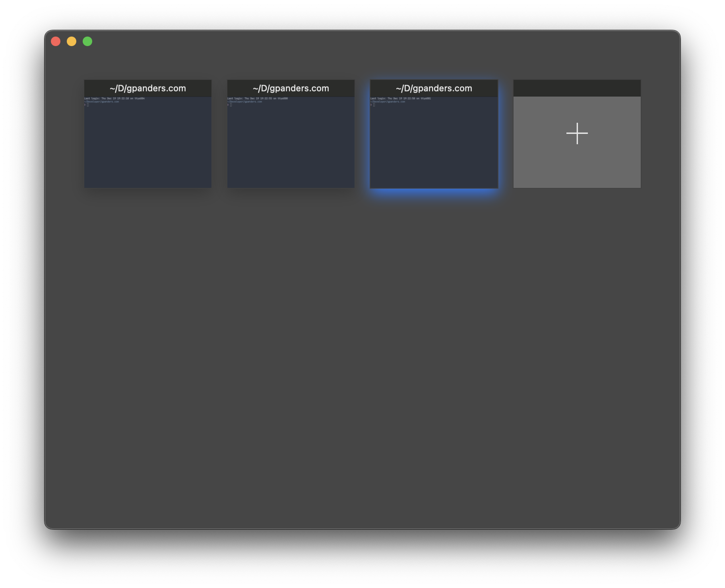Click the prompt cursor in leftmost thumbnail
725x588 pixels.
pos(88,105)
